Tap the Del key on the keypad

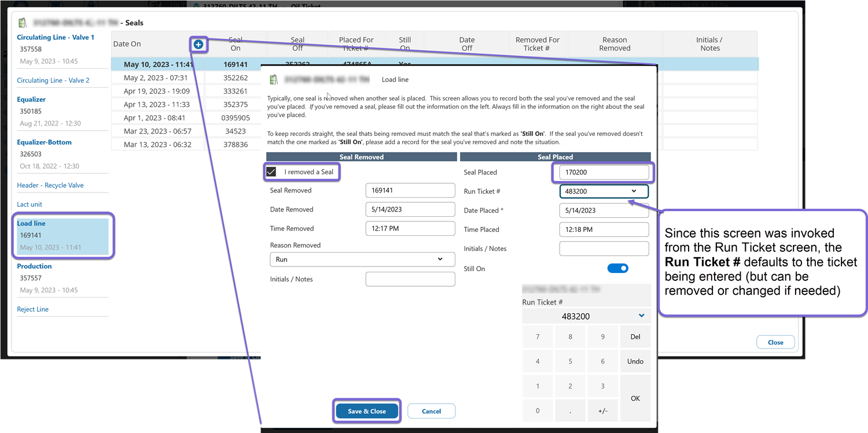pos(635,337)
